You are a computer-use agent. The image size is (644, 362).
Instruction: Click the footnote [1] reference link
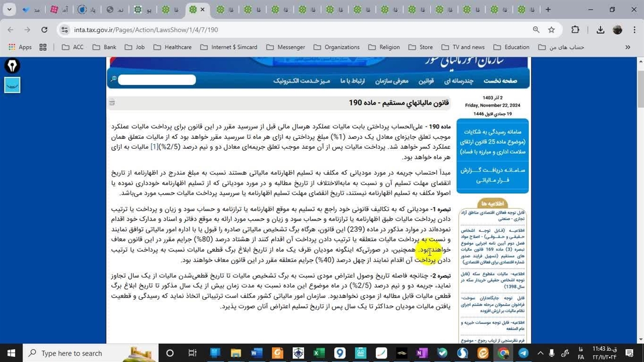[x=154, y=147]
